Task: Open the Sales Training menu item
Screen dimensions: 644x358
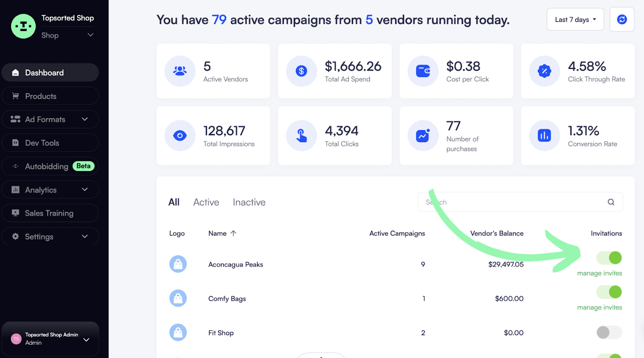Action: click(50, 213)
